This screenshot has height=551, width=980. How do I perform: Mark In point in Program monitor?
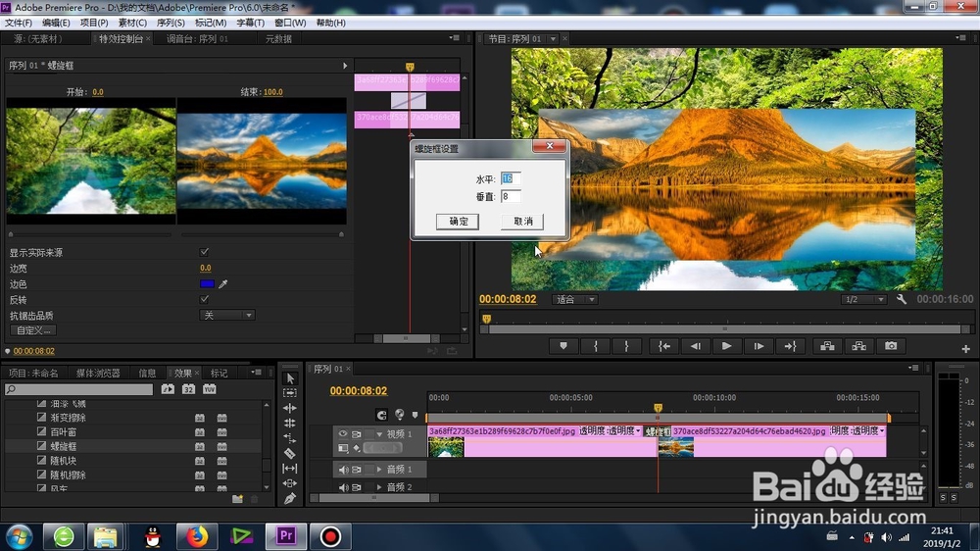tap(595, 346)
